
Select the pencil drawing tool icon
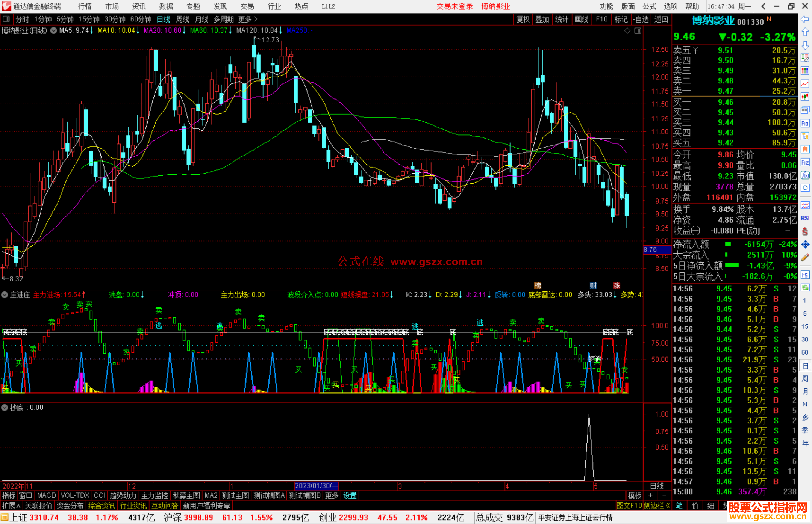point(805,257)
